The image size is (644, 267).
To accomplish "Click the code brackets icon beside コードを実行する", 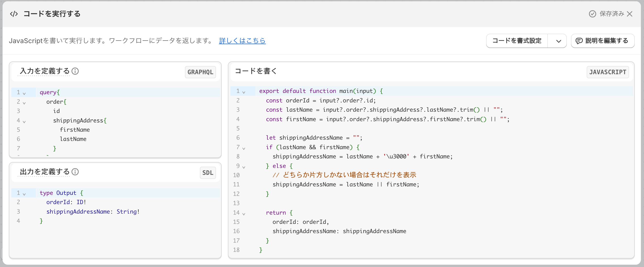I will pyautogui.click(x=14, y=14).
